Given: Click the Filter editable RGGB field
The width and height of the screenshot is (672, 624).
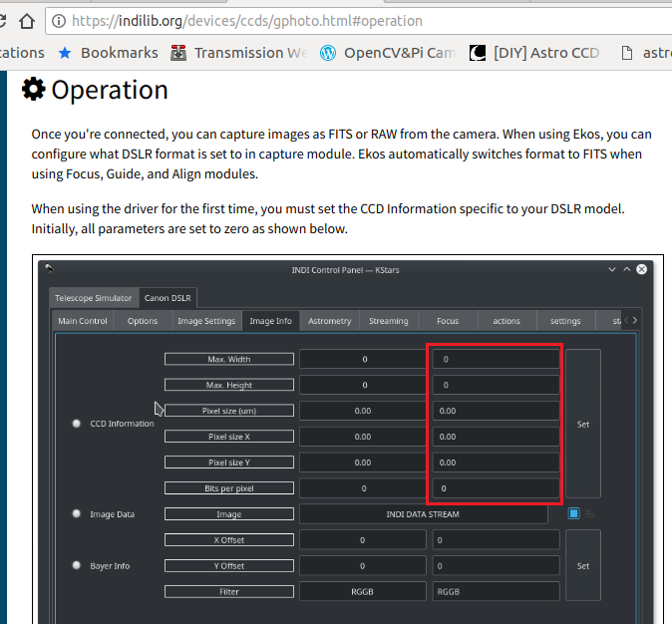Looking at the screenshot, I should (496, 592).
